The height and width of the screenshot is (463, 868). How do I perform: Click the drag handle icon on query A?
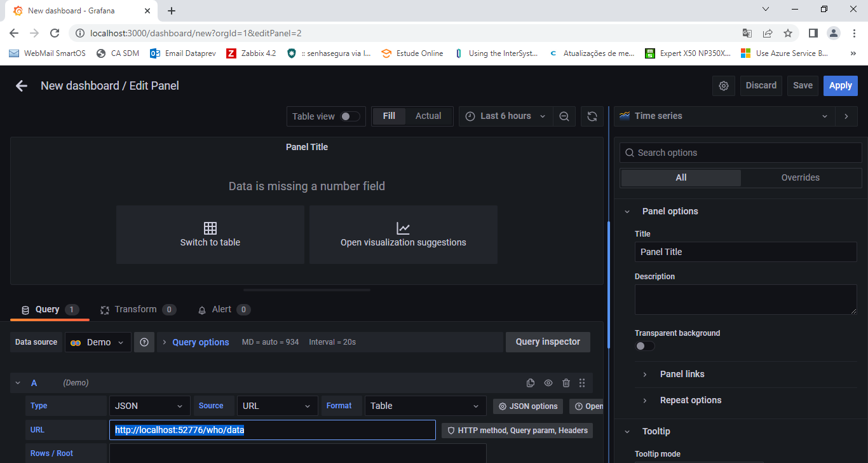(x=582, y=383)
